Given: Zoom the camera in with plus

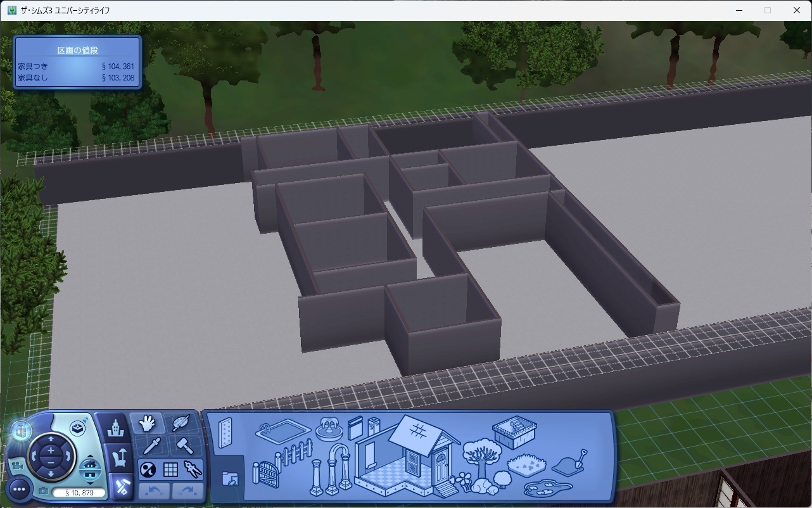Looking at the screenshot, I should coord(51,450).
